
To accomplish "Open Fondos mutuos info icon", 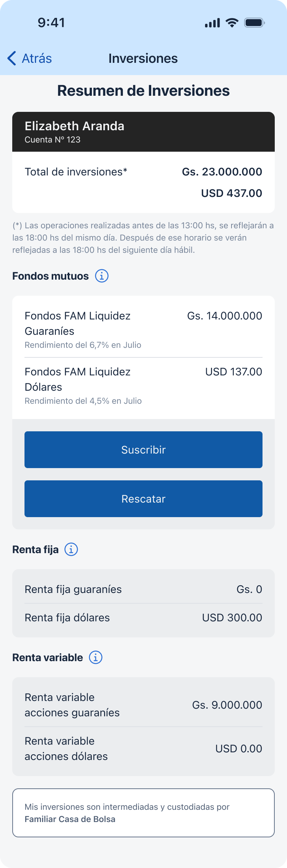I will click(102, 276).
